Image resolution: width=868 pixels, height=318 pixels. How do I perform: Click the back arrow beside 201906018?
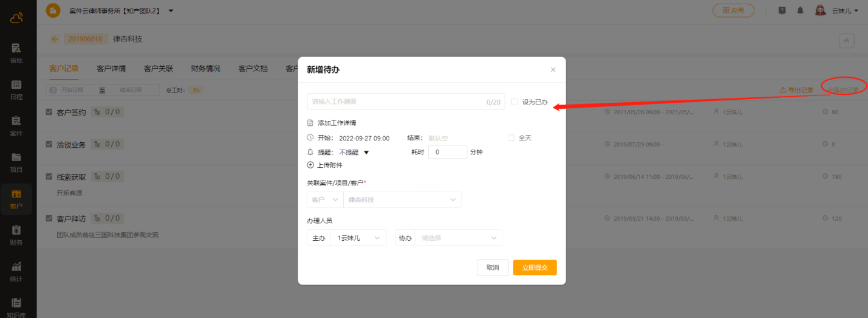coord(55,39)
